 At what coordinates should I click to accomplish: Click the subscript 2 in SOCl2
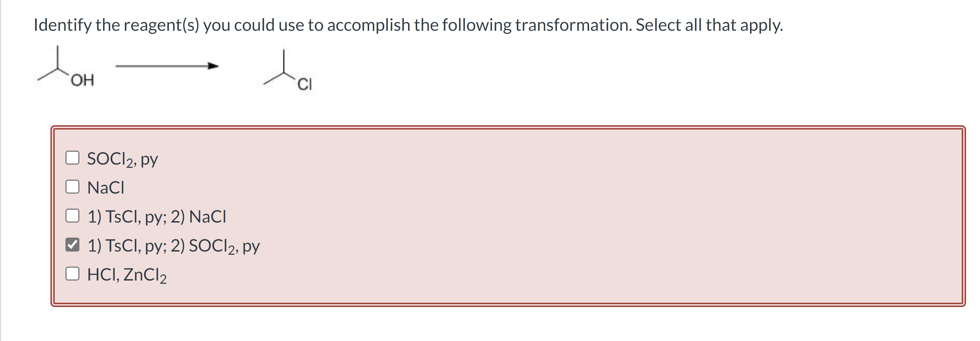click(129, 163)
